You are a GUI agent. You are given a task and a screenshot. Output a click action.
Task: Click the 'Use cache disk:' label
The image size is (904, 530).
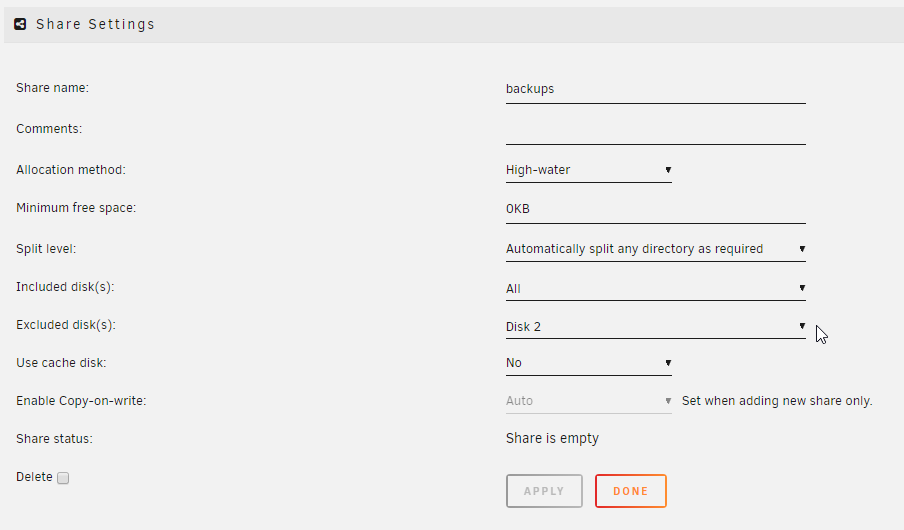point(61,363)
